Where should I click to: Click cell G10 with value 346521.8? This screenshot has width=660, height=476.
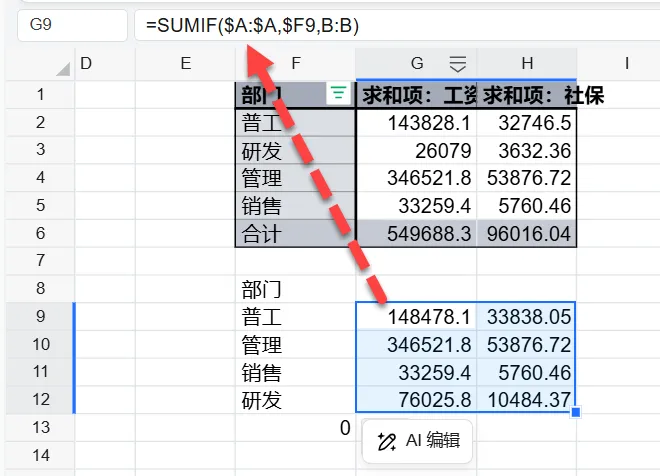coord(416,344)
